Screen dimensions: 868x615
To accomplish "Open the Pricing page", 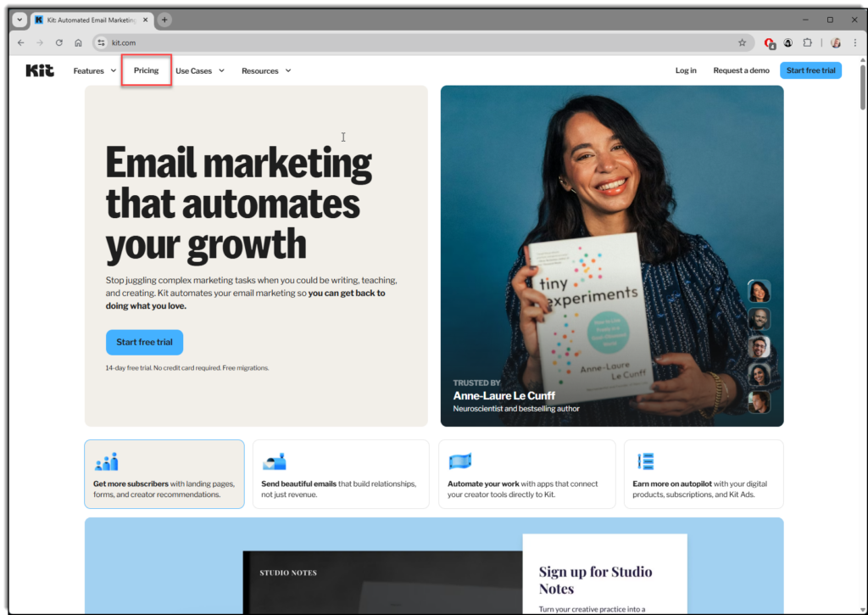I will (x=146, y=70).
